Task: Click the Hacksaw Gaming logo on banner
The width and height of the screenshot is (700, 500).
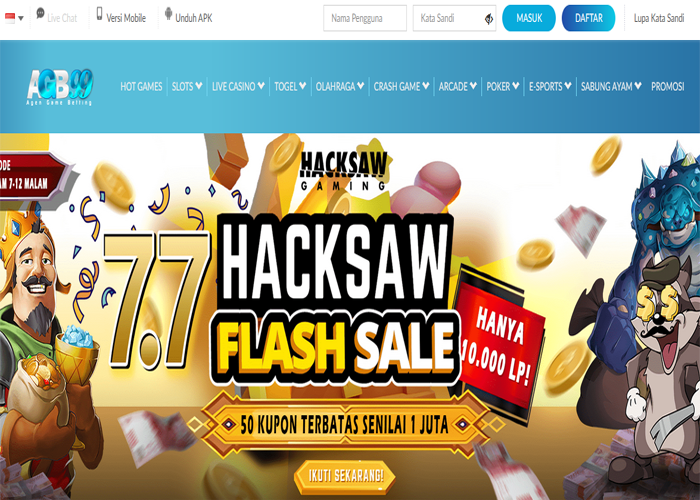Action: [343, 171]
